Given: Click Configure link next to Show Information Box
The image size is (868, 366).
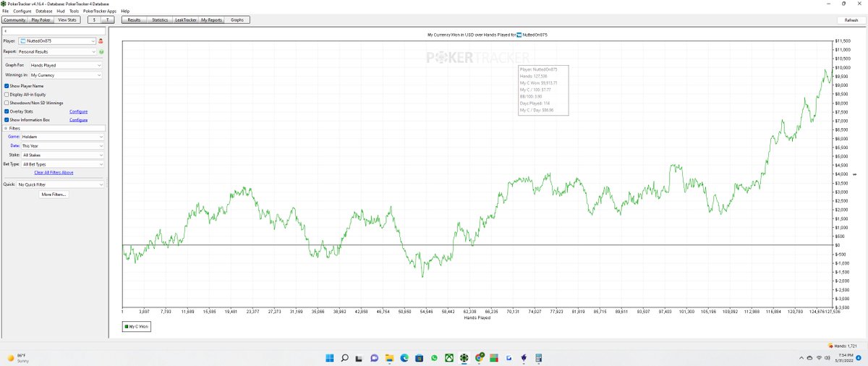Looking at the screenshot, I should pyautogui.click(x=78, y=120).
